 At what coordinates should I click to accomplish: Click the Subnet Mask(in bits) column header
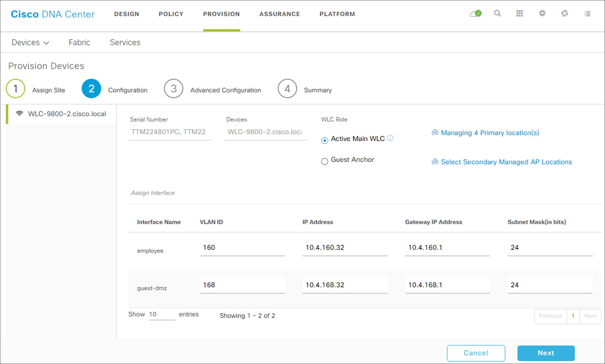click(x=537, y=222)
